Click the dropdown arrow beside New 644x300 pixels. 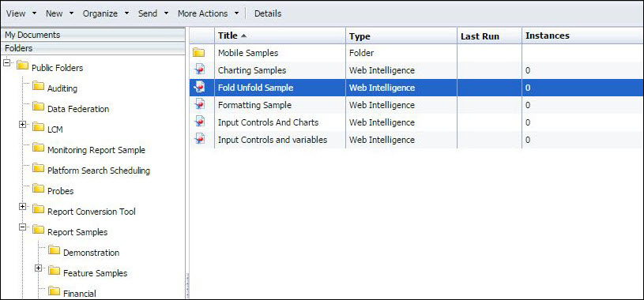(x=71, y=13)
